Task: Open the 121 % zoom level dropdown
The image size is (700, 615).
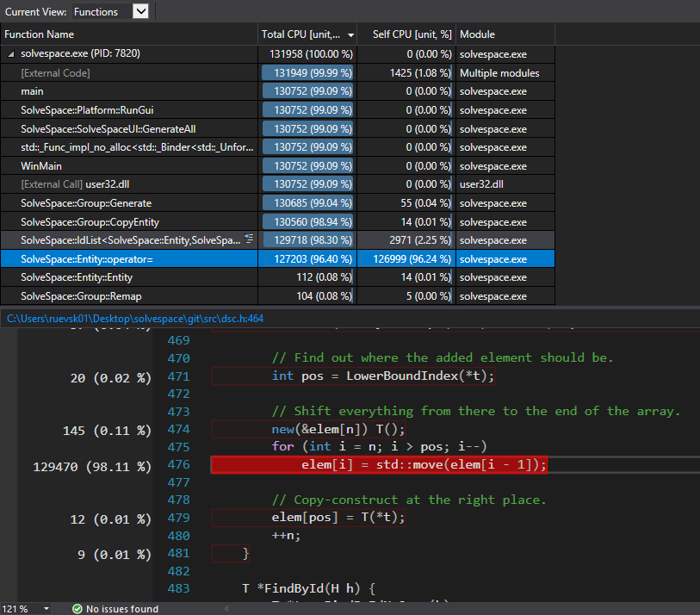Action: [x=46, y=609]
